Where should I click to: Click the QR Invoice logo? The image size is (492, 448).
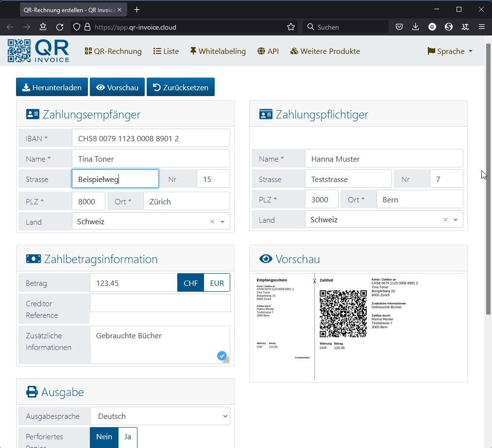coord(38,51)
